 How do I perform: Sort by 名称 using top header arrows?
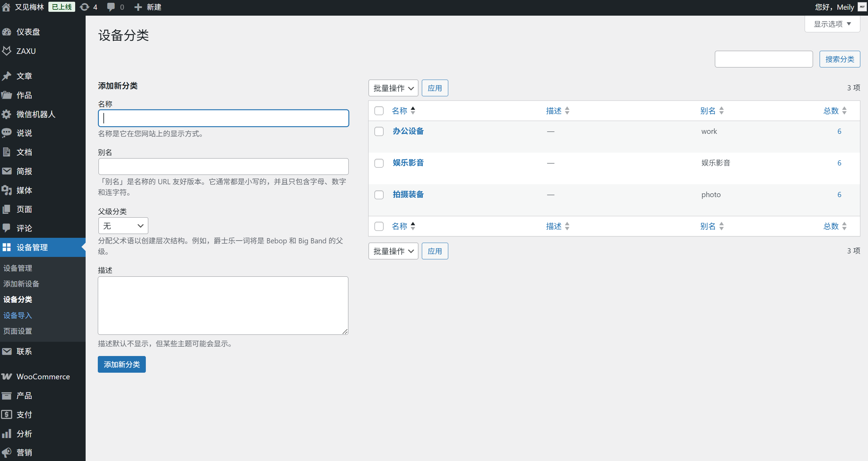coord(413,111)
